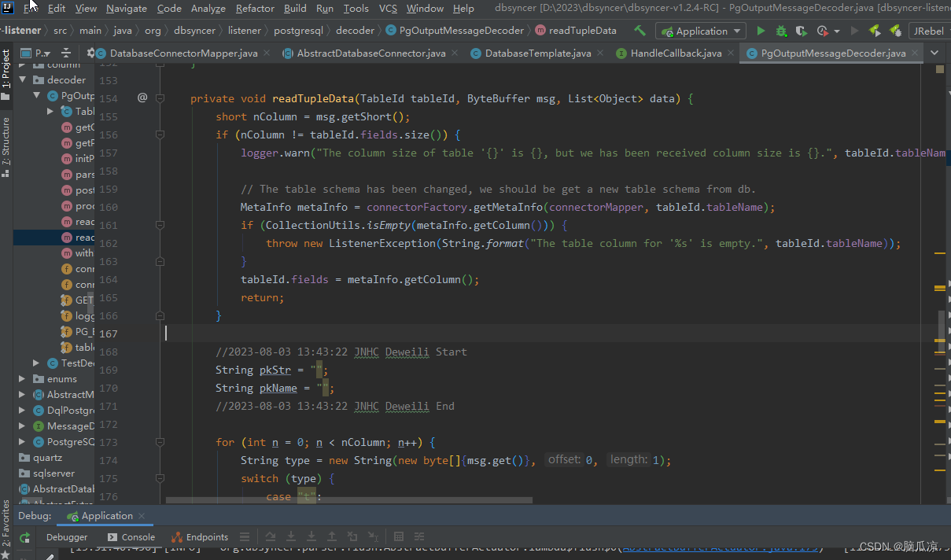Screen dimensions: 951x560
Task: Click the Build Project hammer icon
Action: 640,31
